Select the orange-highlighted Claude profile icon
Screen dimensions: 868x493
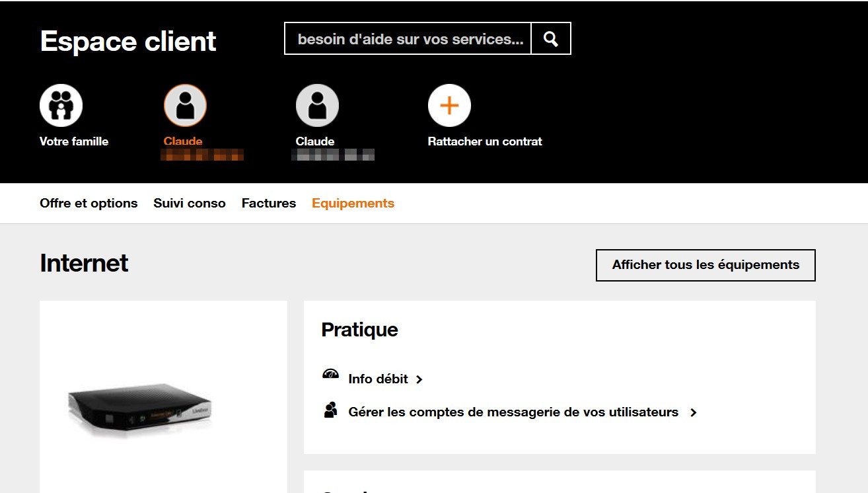[x=185, y=106]
